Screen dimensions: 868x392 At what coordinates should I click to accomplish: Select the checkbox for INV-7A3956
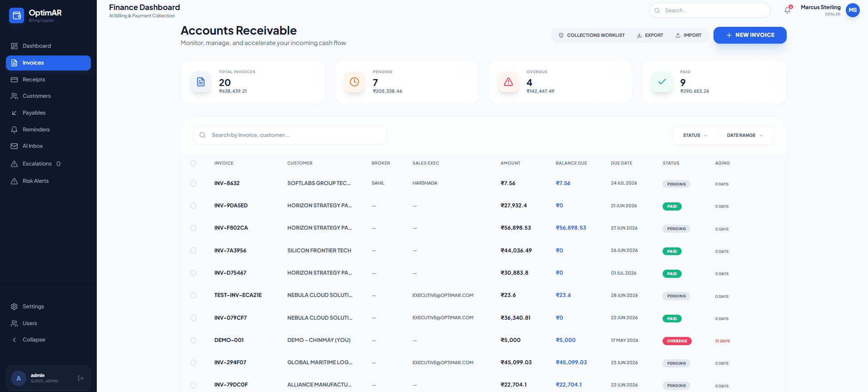[x=194, y=251]
